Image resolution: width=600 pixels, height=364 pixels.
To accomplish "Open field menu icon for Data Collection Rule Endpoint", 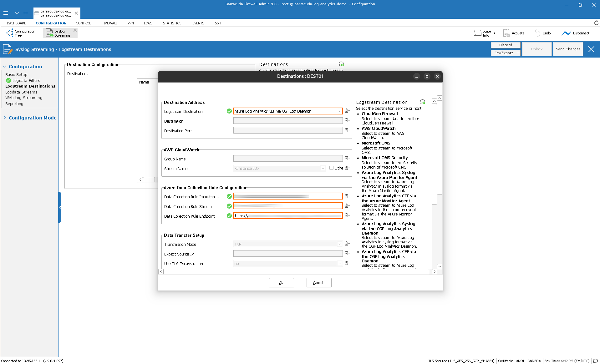I will coord(347,216).
